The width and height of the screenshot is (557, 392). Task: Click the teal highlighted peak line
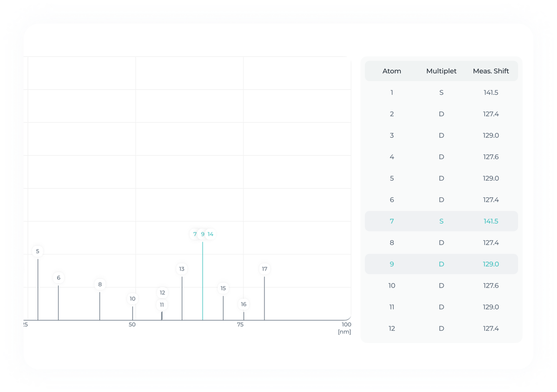(x=202, y=281)
